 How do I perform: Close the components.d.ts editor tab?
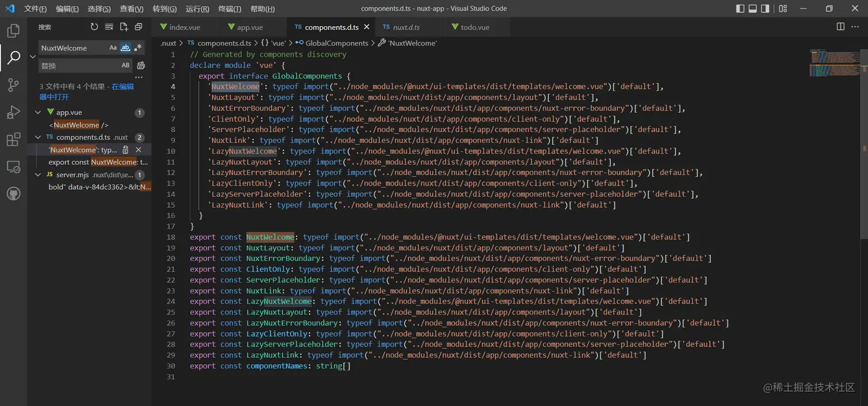point(366,27)
